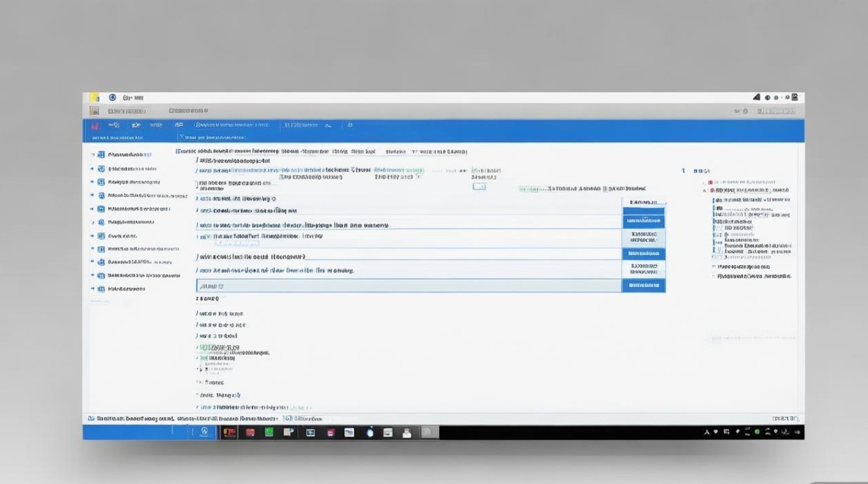Click the yellow folder icon in title bar
This screenshot has height=484, width=868.
[94, 97]
